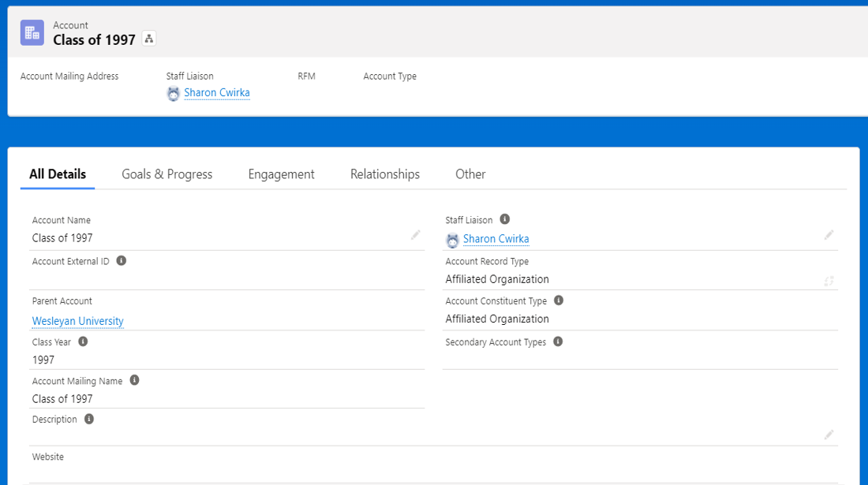
Task: Click the Class Year value 1997
Action: tap(43, 360)
